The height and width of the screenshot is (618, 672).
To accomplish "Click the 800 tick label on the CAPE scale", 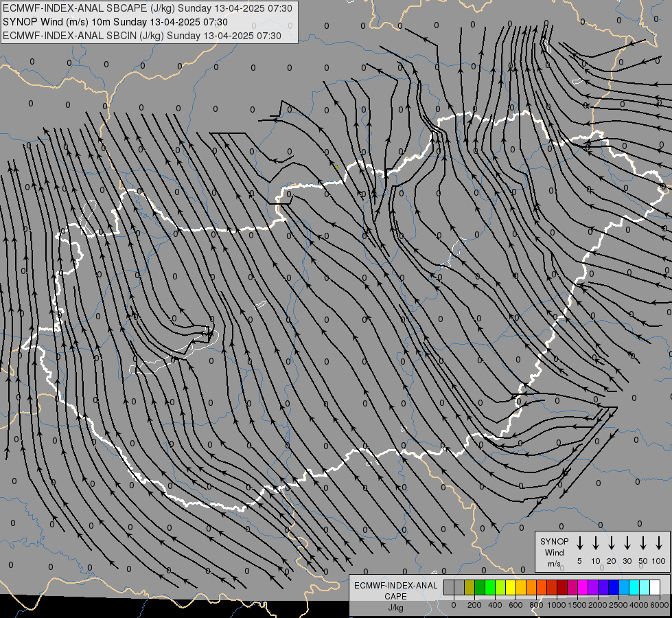I will [536, 605].
